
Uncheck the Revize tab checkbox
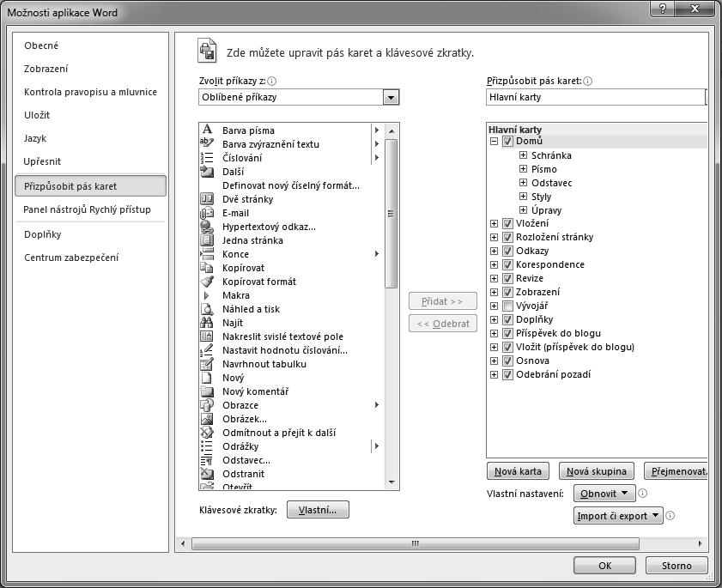(507, 278)
